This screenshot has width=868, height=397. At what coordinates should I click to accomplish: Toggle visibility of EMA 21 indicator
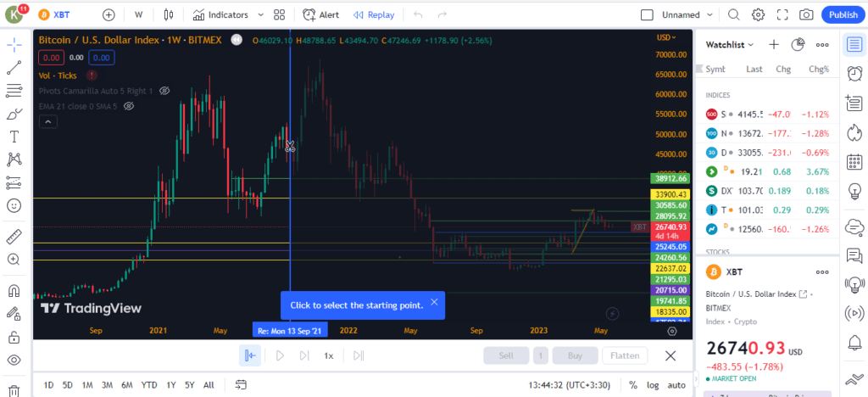coord(130,106)
